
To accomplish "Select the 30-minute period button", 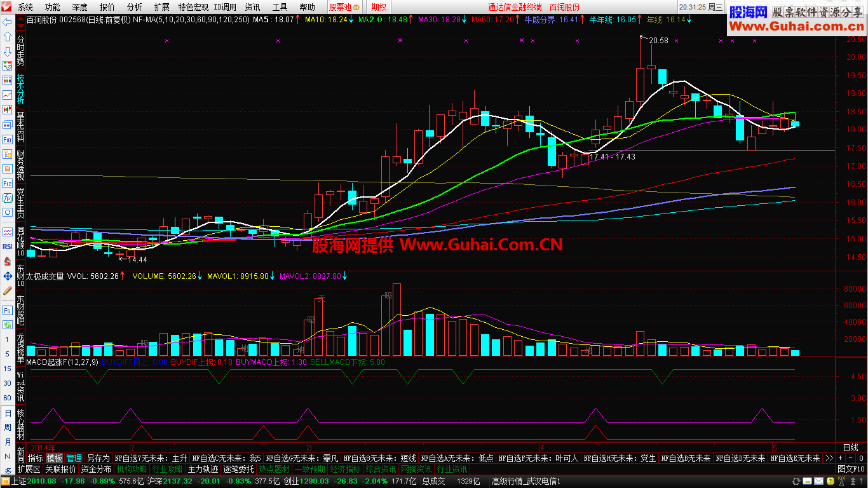I will click(7, 383).
